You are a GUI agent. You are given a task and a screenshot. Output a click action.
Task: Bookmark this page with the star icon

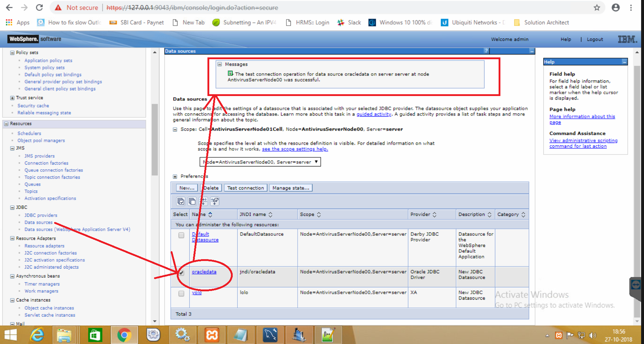(x=597, y=8)
